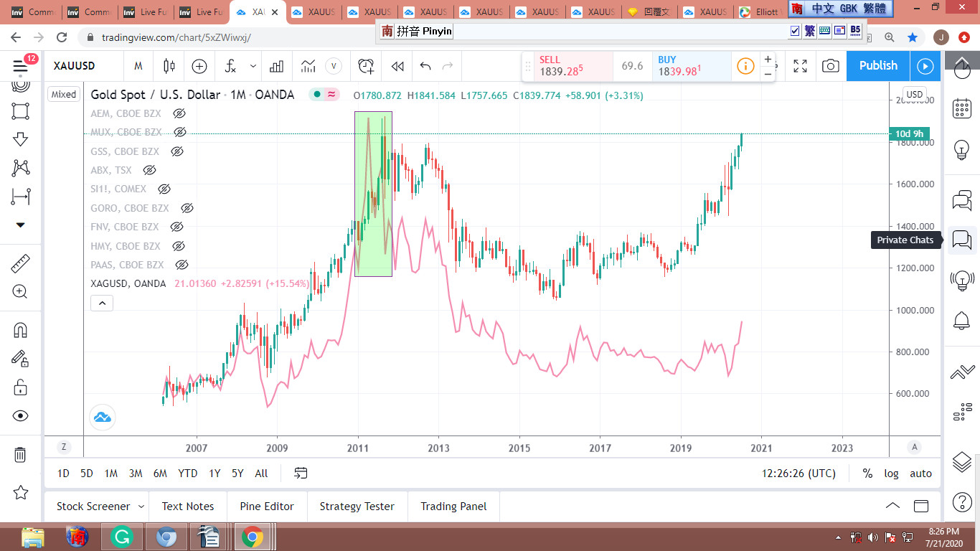The height and width of the screenshot is (551, 980).
Task: Click the XAUUSD symbol search field
Action: point(75,66)
